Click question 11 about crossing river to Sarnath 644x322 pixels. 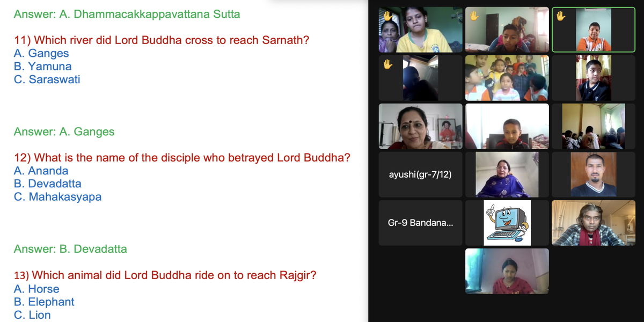[x=162, y=40]
